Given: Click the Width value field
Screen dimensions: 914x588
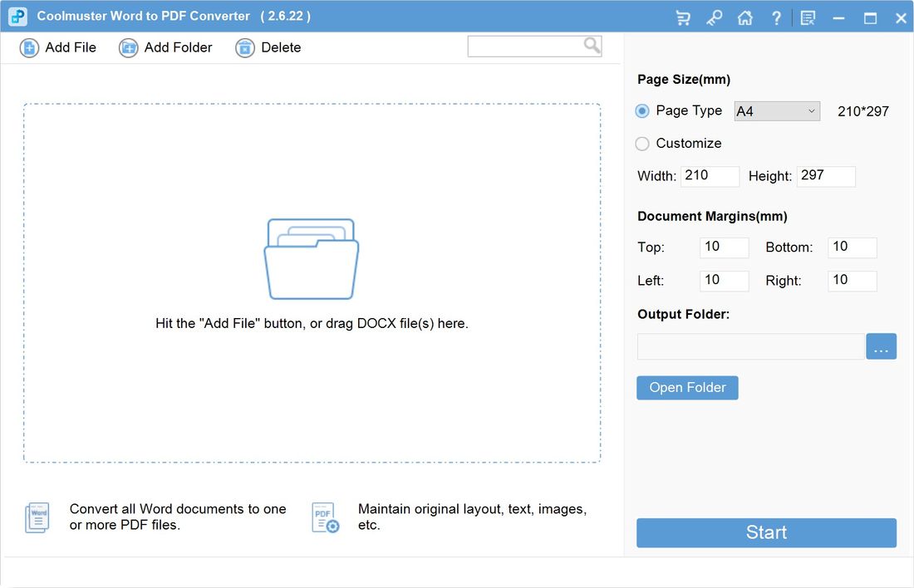Looking at the screenshot, I should (x=710, y=175).
